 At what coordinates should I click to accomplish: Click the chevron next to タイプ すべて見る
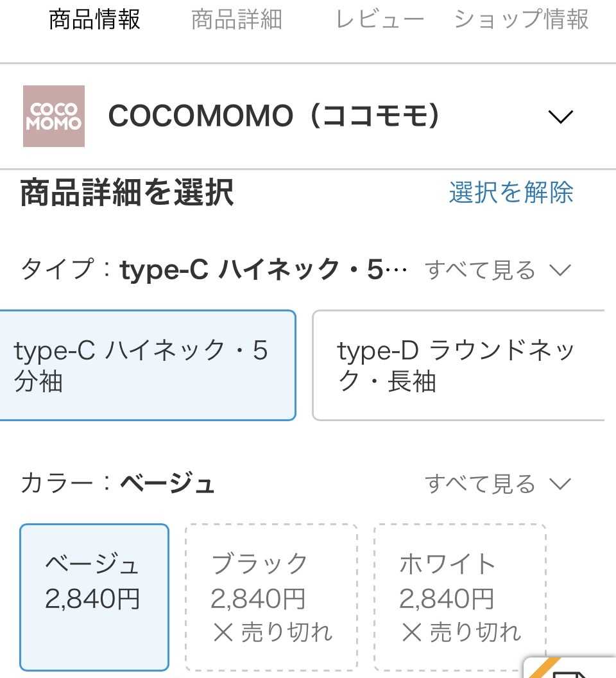[560, 270]
